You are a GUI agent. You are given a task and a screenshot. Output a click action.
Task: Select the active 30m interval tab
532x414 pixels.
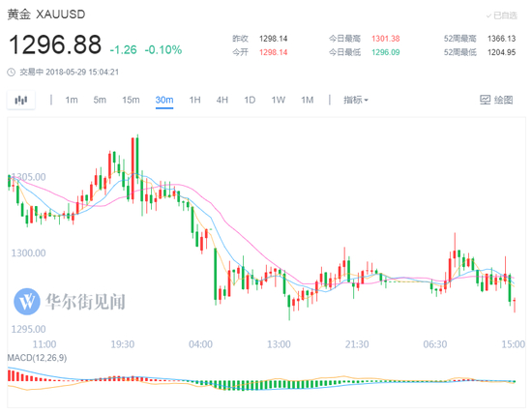(164, 100)
